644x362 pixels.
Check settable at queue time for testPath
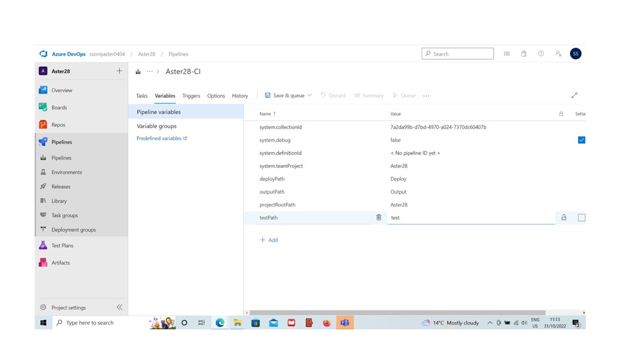point(582,218)
